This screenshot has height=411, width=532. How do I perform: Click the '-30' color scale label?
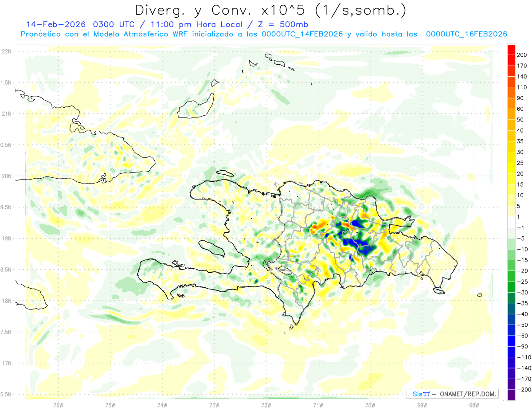[522, 292]
